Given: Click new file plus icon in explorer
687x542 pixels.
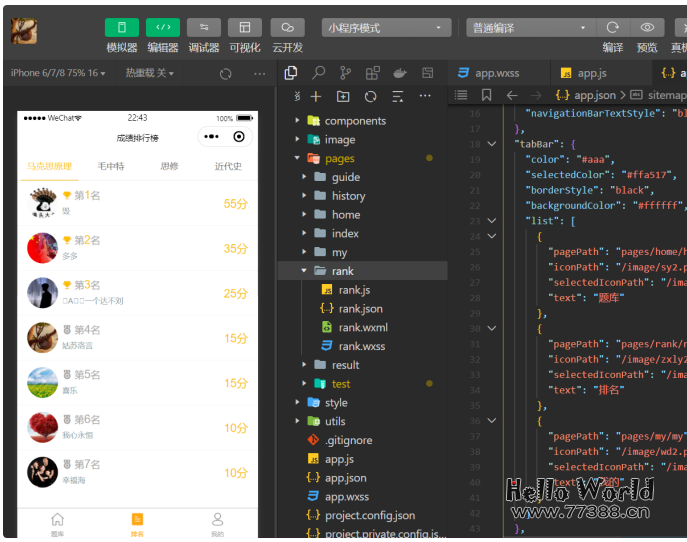Looking at the screenshot, I should [316, 96].
